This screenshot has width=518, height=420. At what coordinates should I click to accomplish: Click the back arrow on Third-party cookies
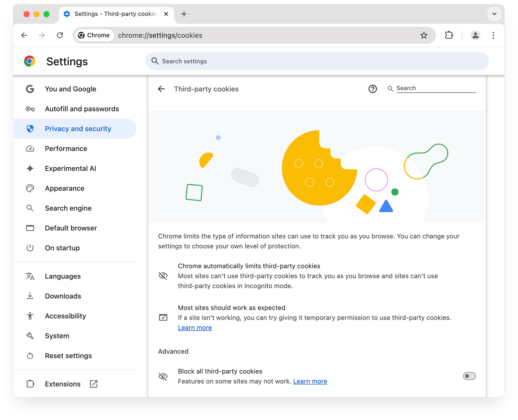[161, 89]
